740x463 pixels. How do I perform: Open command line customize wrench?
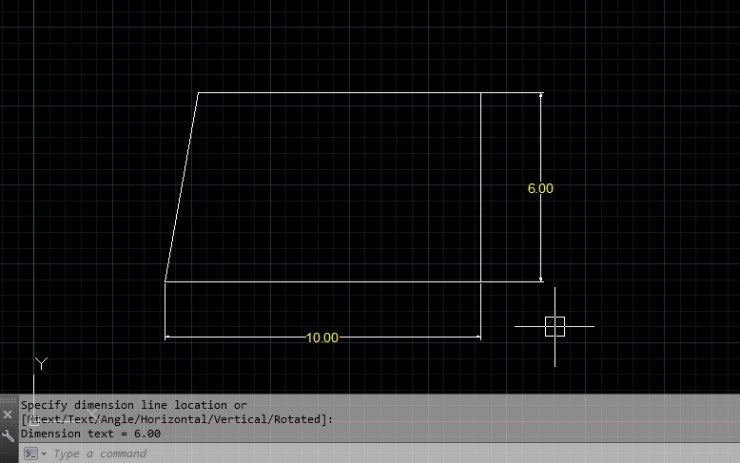(x=8, y=436)
